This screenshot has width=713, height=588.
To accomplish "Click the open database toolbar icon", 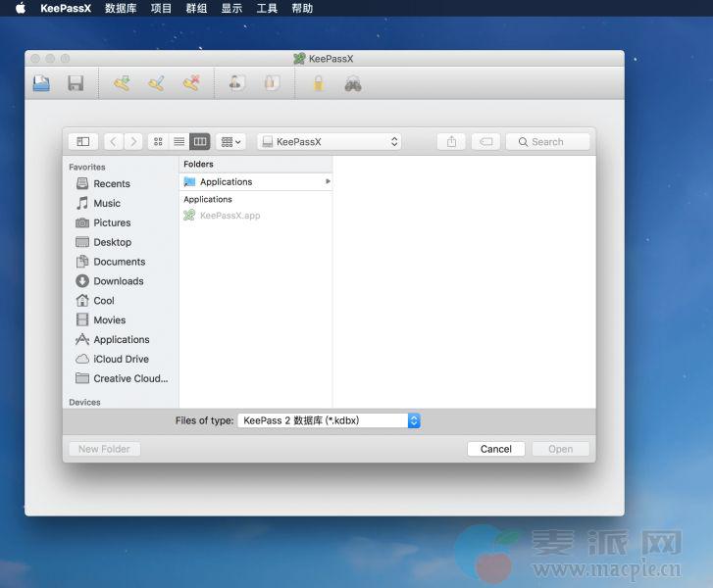I will 41,84.
